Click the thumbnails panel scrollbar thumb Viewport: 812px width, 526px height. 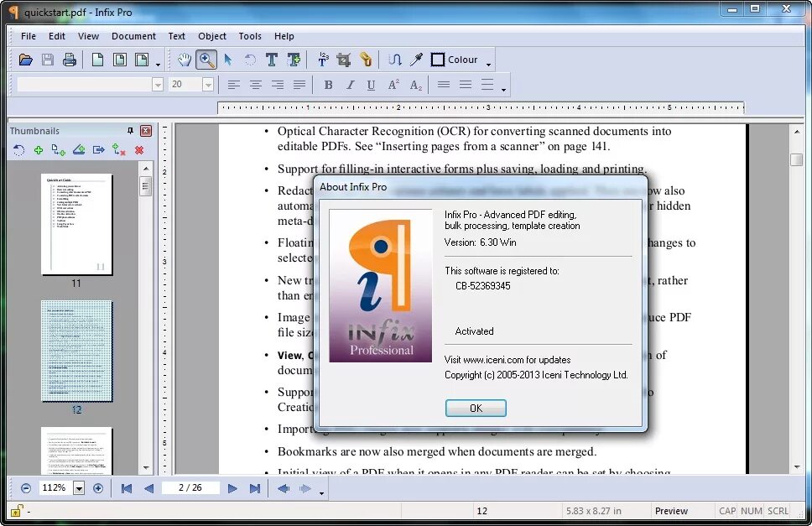pyautogui.click(x=146, y=186)
